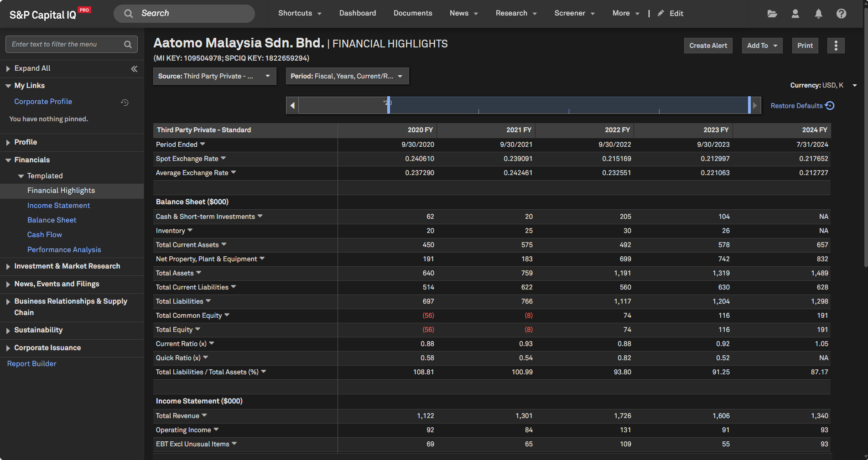Open the Source dropdown
The image size is (868, 460).
click(214, 76)
